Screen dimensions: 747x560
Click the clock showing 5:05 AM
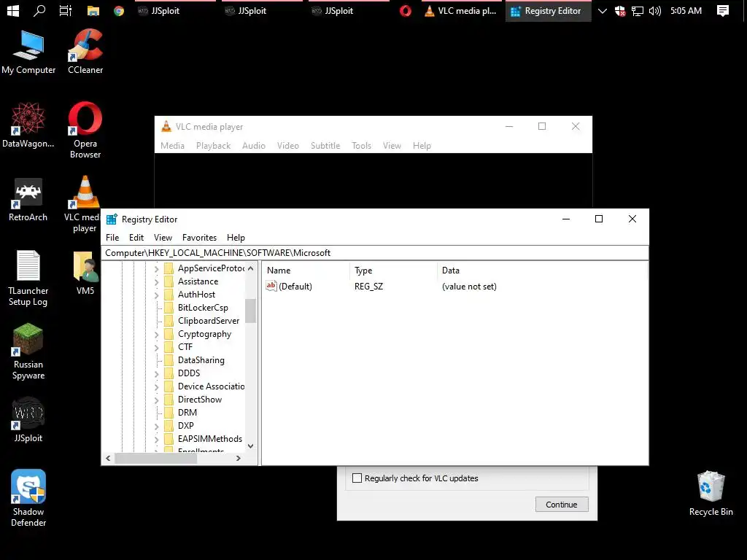click(686, 11)
